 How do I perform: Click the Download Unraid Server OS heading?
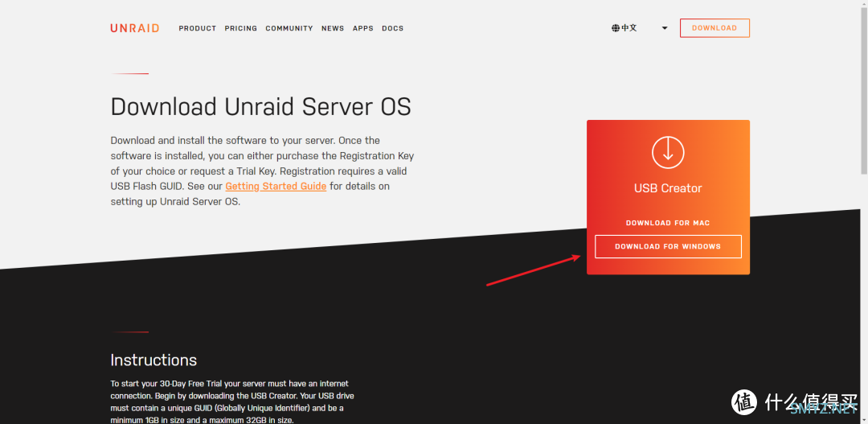pyautogui.click(x=260, y=107)
